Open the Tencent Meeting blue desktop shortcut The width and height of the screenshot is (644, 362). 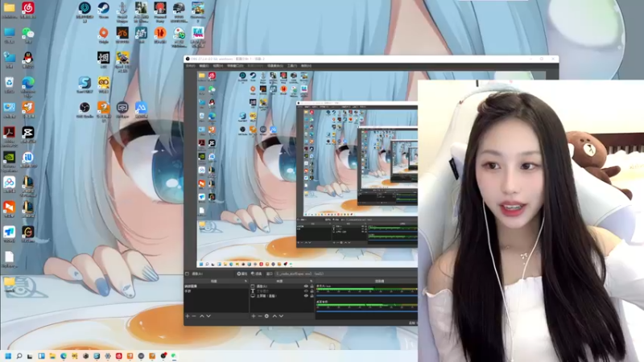coord(9,232)
